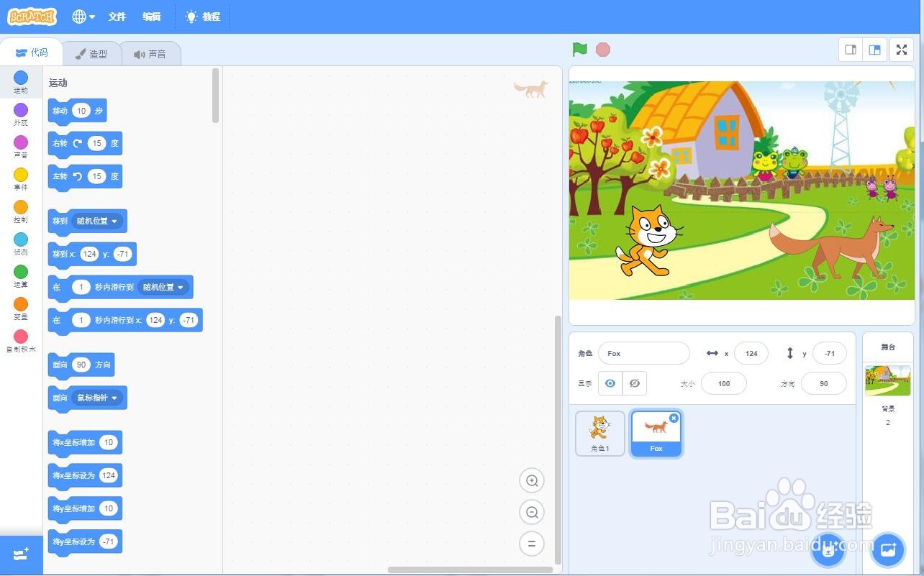Click the clockwise turn arrow icon
Image resolution: width=924 pixels, height=576 pixels.
click(x=78, y=143)
